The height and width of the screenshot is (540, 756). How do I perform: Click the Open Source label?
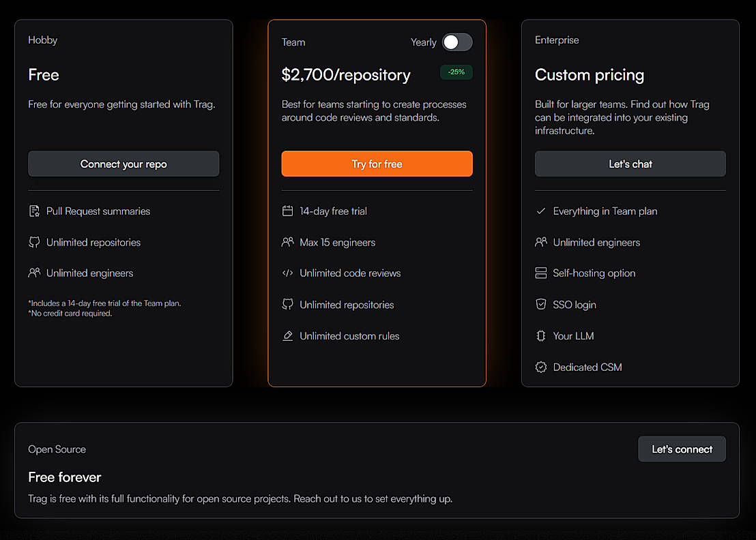click(57, 449)
